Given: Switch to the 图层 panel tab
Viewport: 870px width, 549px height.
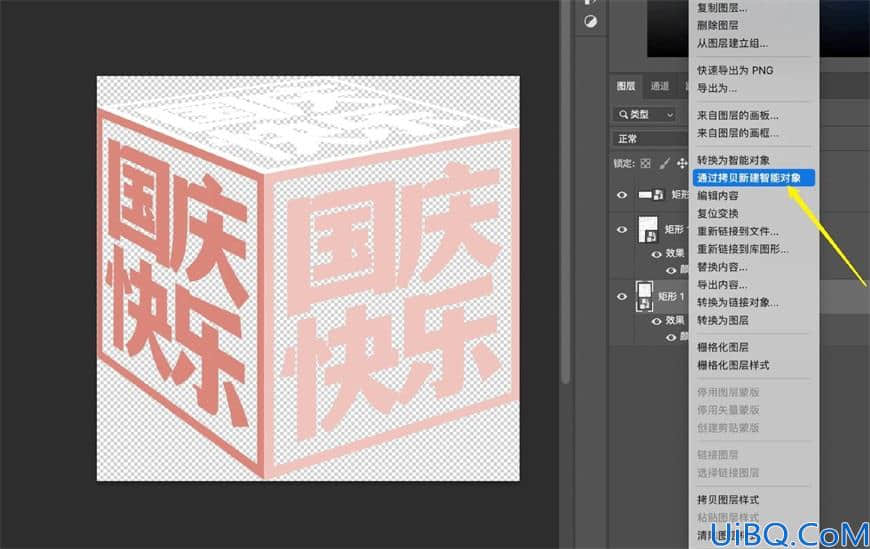Looking at the screenshot, I should click(x=626, y=86).
